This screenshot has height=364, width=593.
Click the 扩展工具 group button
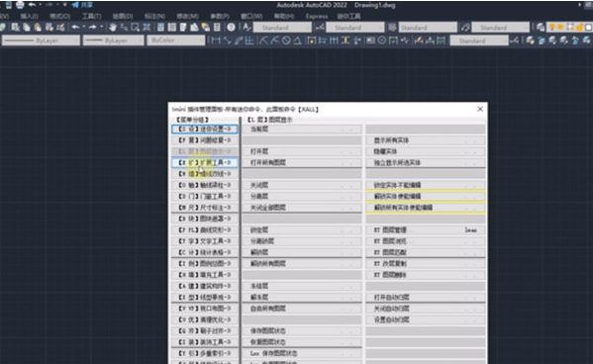point(205,162)
